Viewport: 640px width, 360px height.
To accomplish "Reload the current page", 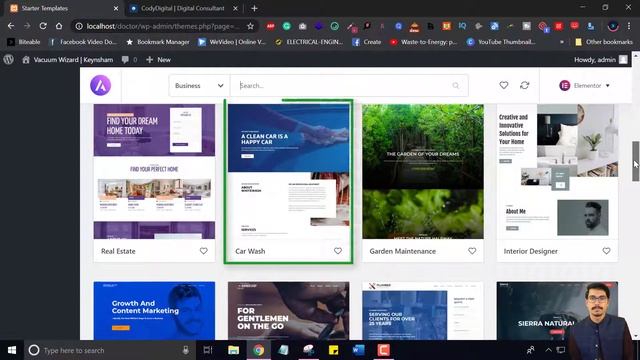I will pos(43,26).
